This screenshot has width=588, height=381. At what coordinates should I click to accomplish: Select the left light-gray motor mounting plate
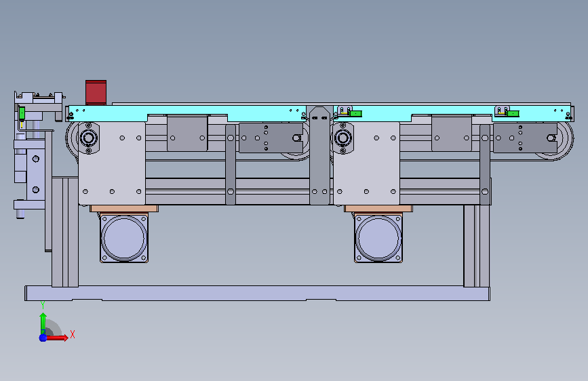click(x=112, y=163)
